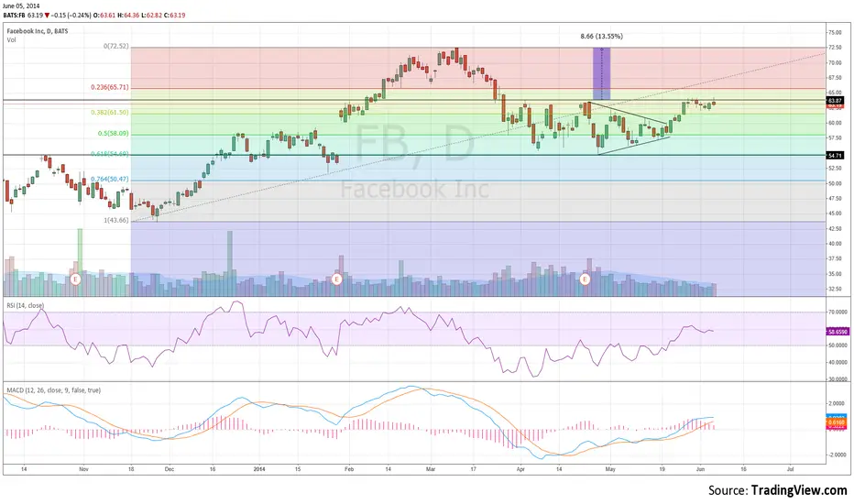Click the TradingView.com source text
The image size is (854, 504).
pyautogui.click(x=799, y=490)
